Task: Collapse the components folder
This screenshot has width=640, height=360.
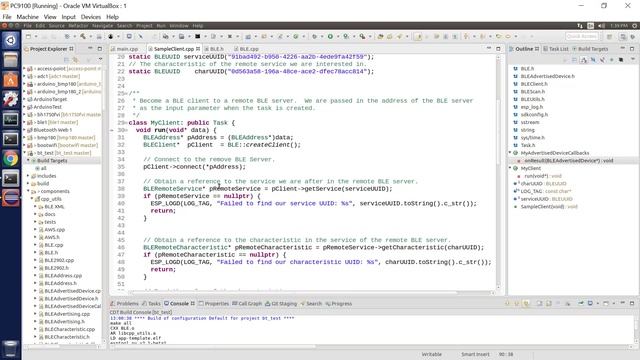Action: [28, 191]
